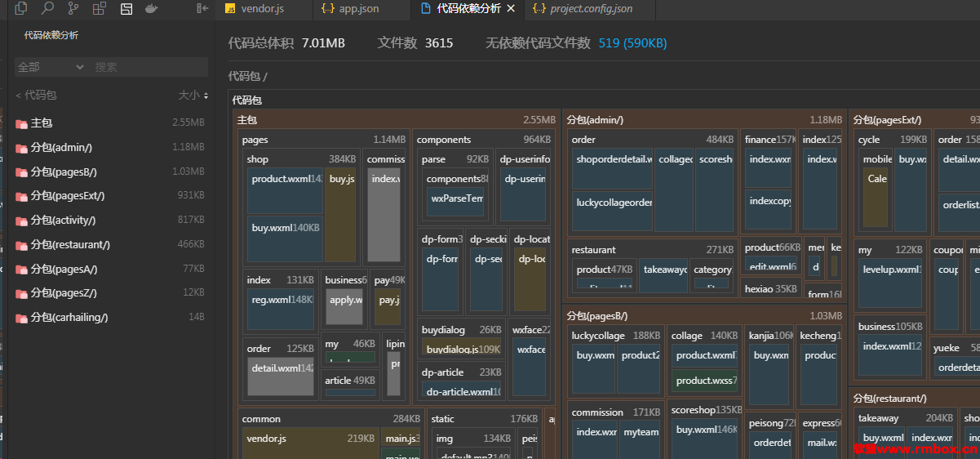The image size is (980, 459).
Task: Open the extensions blocks icon
Action: pos(100,8)
